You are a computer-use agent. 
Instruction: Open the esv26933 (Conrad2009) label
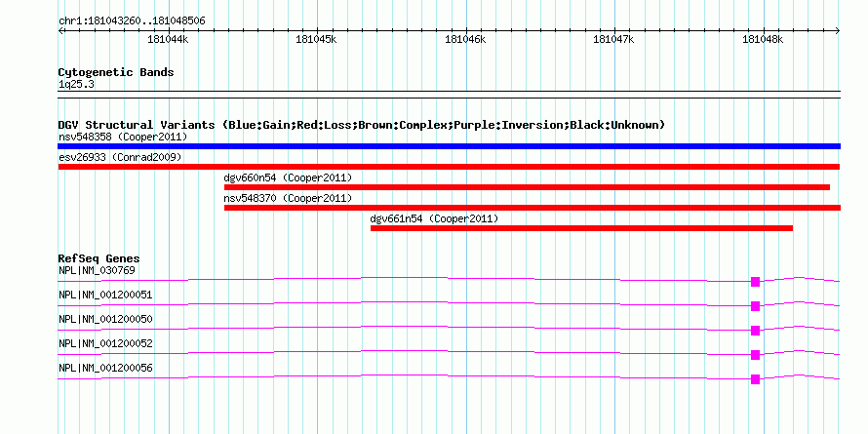click(x=120, y=157)
